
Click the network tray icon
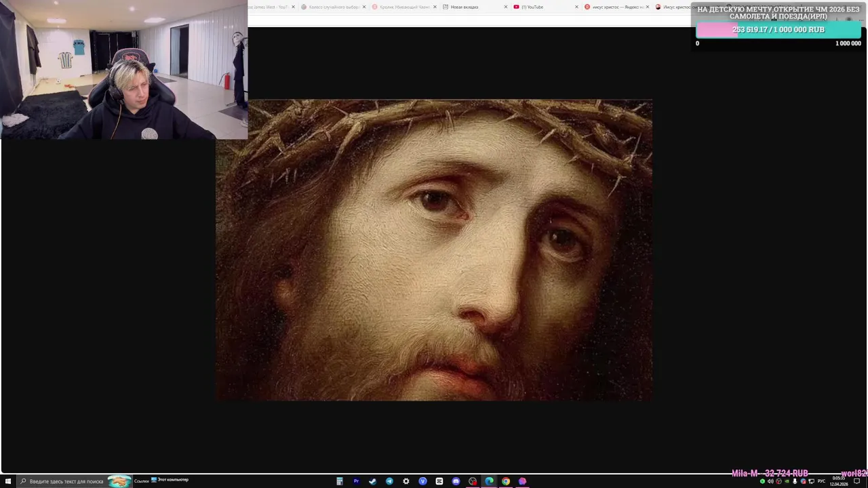tap(812, 481)
